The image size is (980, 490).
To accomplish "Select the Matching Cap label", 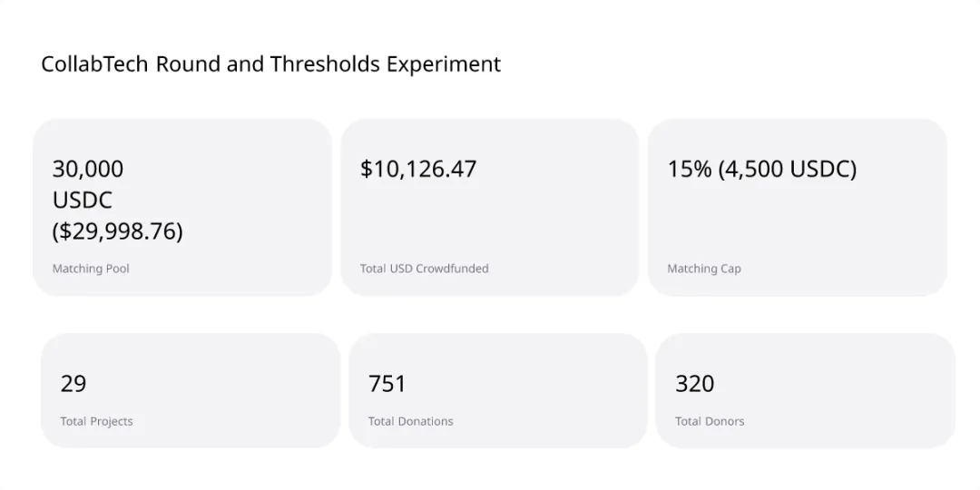I will point(704,269).
